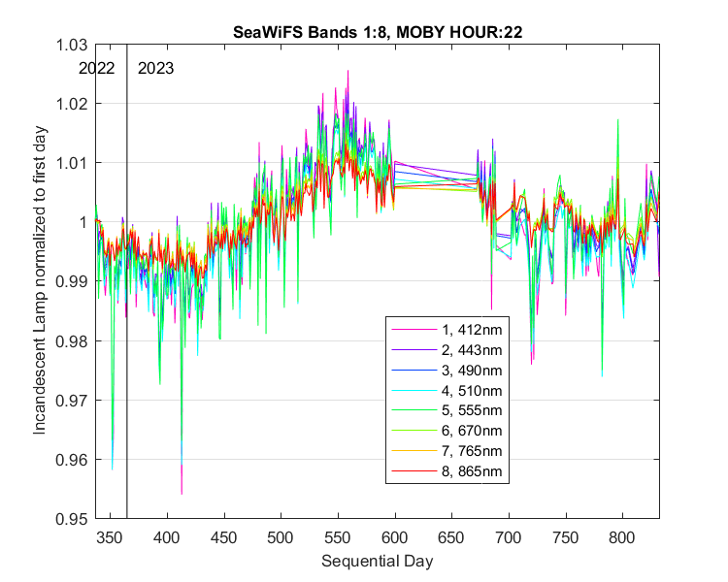Click the y-axis label 'Incandescent Lamp normalized to first day'
Viewport: 728px width, 582px height.
click(x=40, y=280)
